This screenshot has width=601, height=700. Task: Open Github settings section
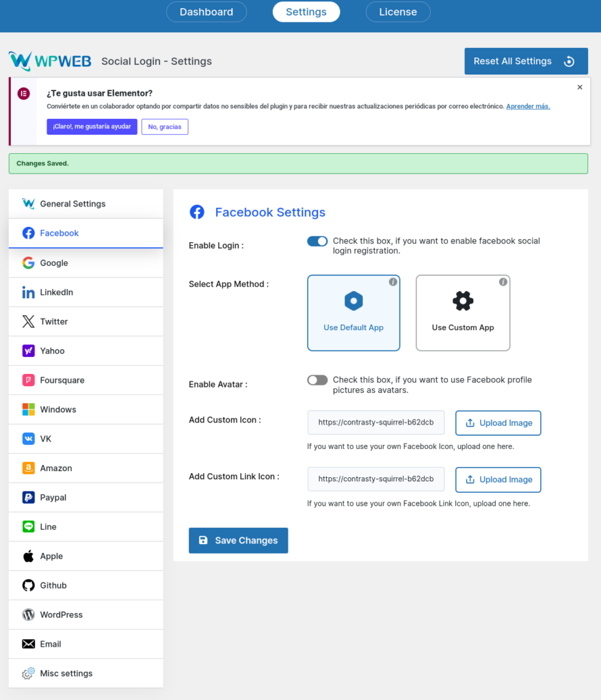[x=85, y=585]
